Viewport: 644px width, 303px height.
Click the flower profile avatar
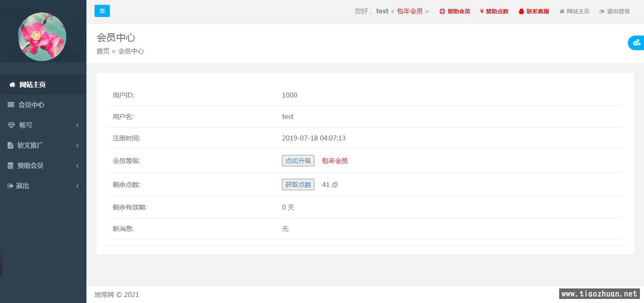(42, 37)
